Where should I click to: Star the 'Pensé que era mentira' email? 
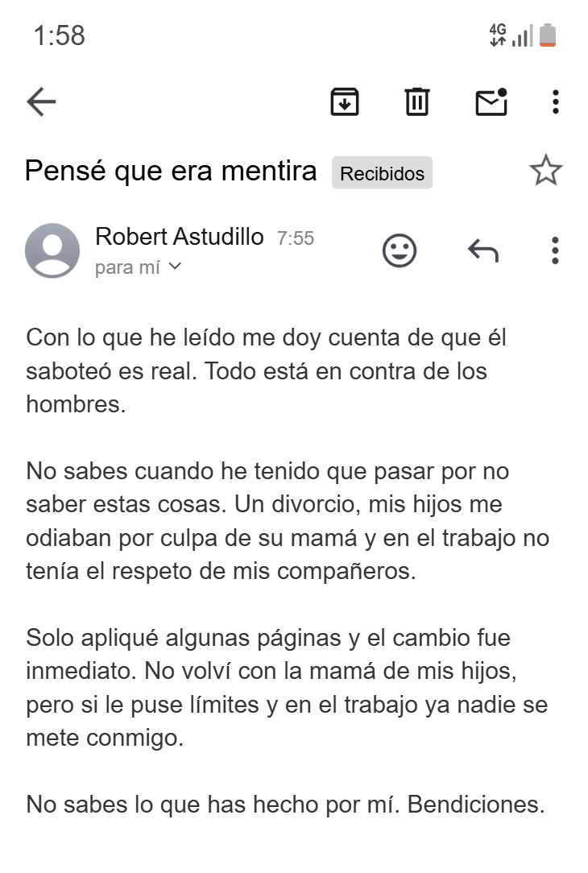tap(545, 171)
